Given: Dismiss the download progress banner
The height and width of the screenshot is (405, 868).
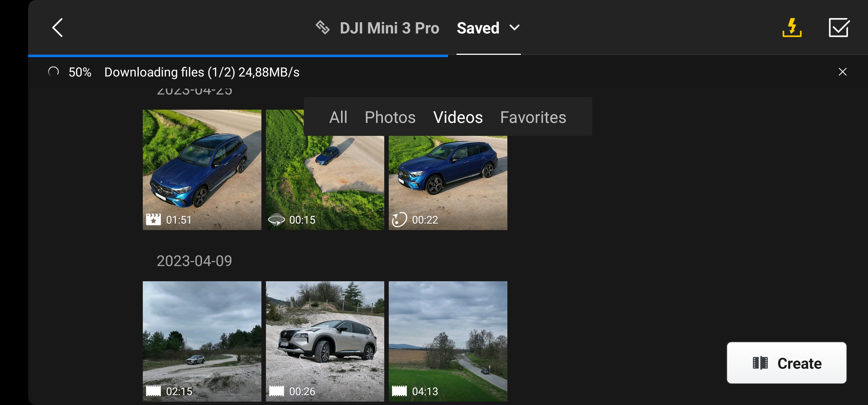Looking at the screenshot, I should pyautogui.click(x=842, y=72).
